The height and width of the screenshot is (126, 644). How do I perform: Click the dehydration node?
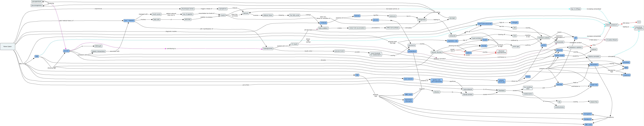pyautogui.click(x=594, y=65)
